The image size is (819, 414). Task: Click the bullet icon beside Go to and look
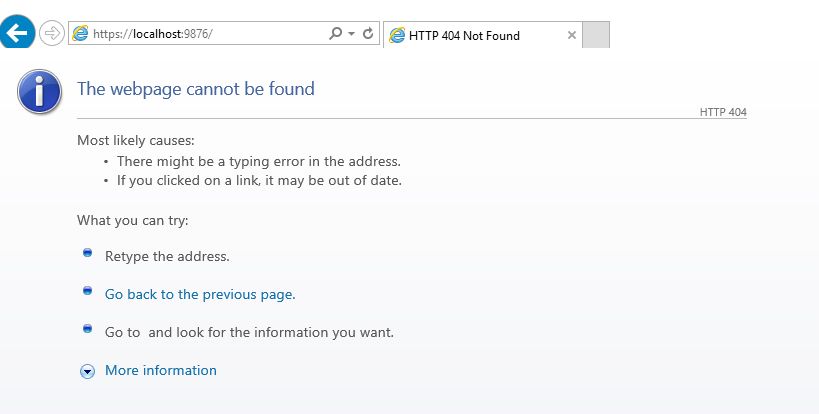(87, 328)
